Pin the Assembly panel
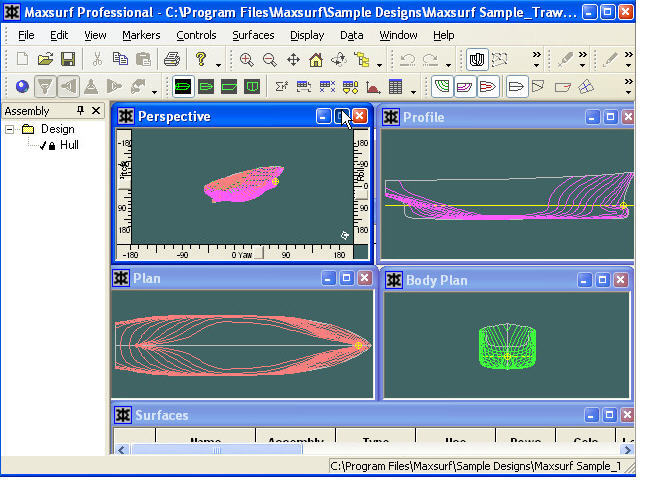 click(81, 111)
